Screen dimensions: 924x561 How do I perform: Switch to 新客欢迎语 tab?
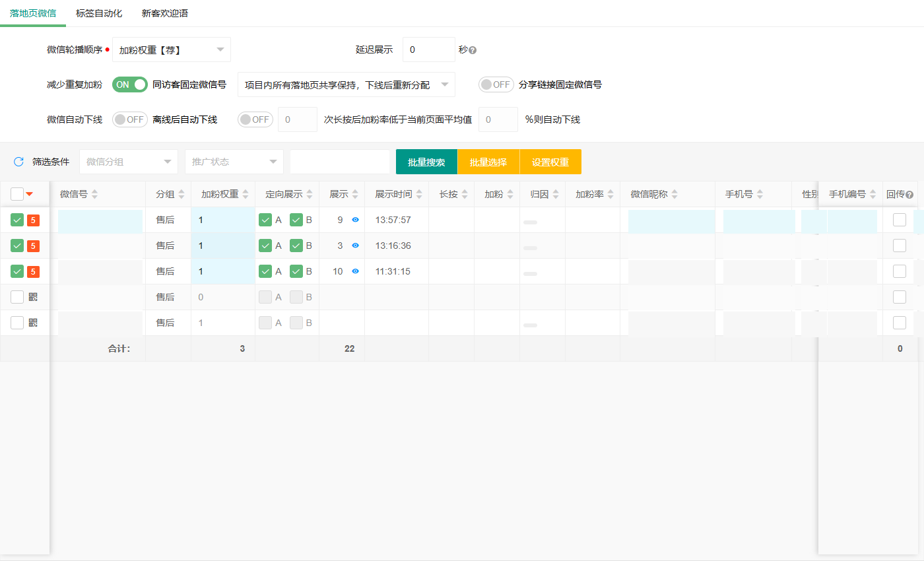tap(165, 13)
